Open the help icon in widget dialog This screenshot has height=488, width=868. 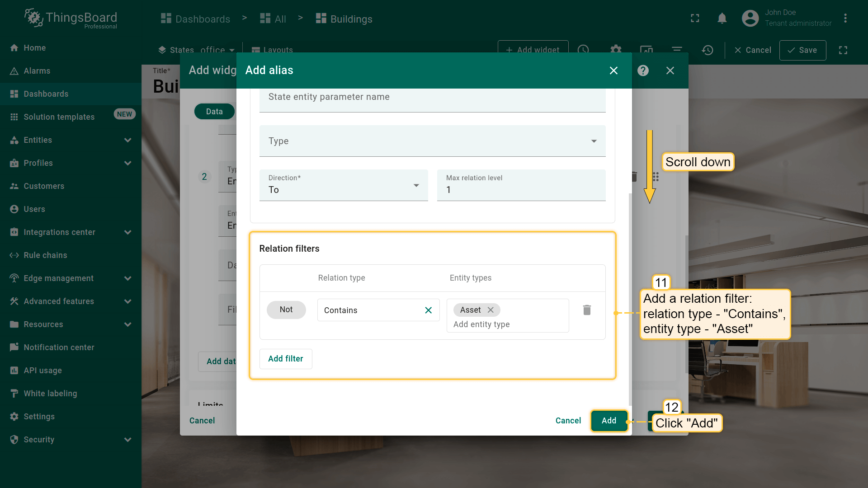click(643, 70)
